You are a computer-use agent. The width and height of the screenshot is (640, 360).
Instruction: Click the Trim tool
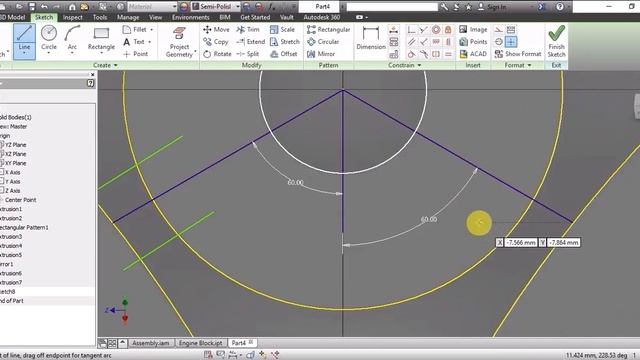pyautogui.click(x=248, y=29)
